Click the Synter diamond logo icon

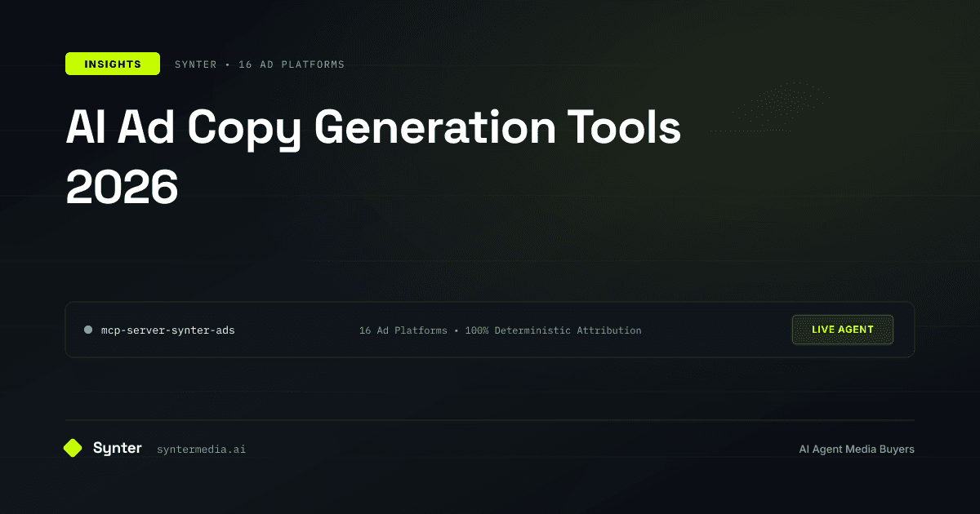point(73,448)
